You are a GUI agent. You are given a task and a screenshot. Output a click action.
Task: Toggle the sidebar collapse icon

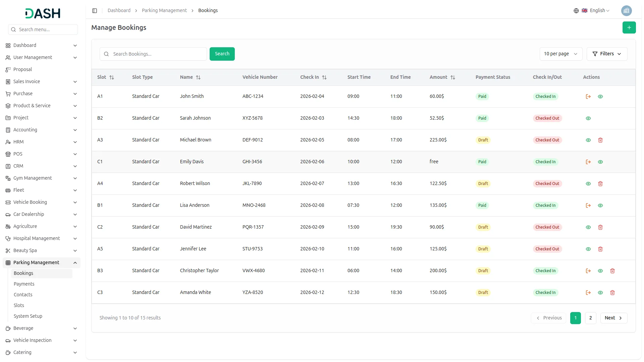(x=95, y=11)
